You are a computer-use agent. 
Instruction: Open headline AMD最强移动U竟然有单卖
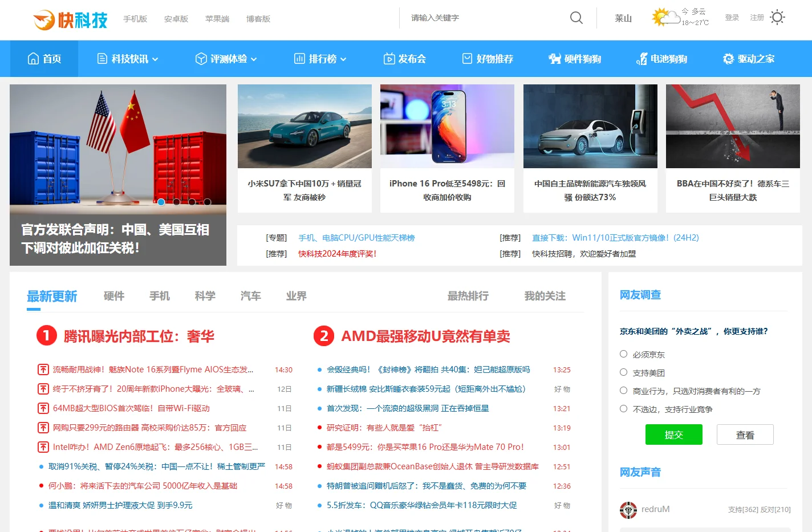pos(425,336)
